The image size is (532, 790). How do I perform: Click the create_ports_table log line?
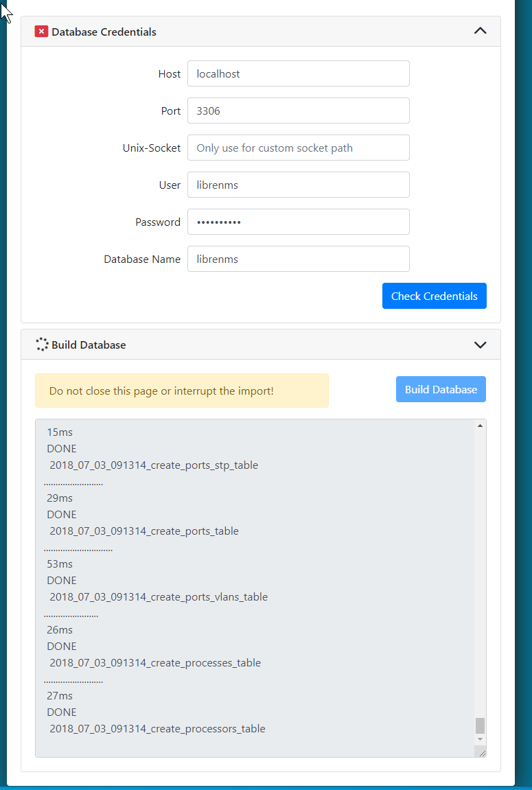144,531
